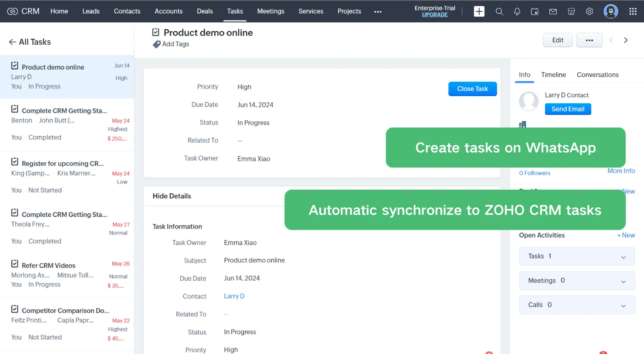Screen dimensions: 644x354
Task: Open the calendar icon in top bar
Action: coord(535,11)
